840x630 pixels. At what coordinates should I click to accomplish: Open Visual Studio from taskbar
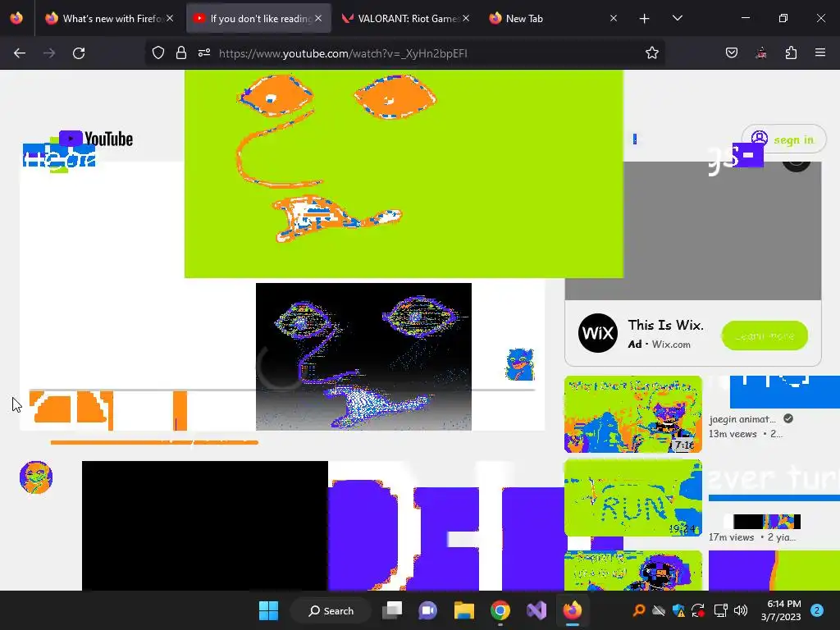pyautogui.click(x=536, y=610)
